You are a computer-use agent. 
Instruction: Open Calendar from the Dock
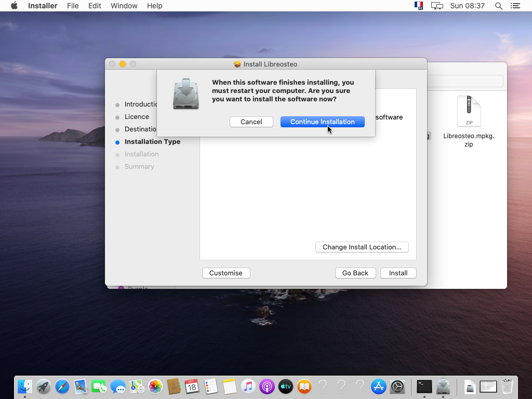192,387
